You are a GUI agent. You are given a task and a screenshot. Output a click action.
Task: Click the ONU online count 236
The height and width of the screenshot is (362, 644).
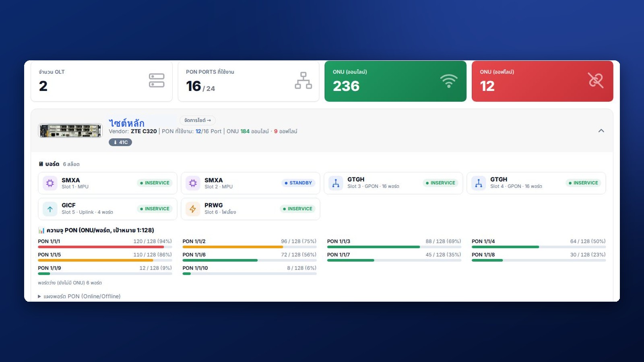point(346,86)
